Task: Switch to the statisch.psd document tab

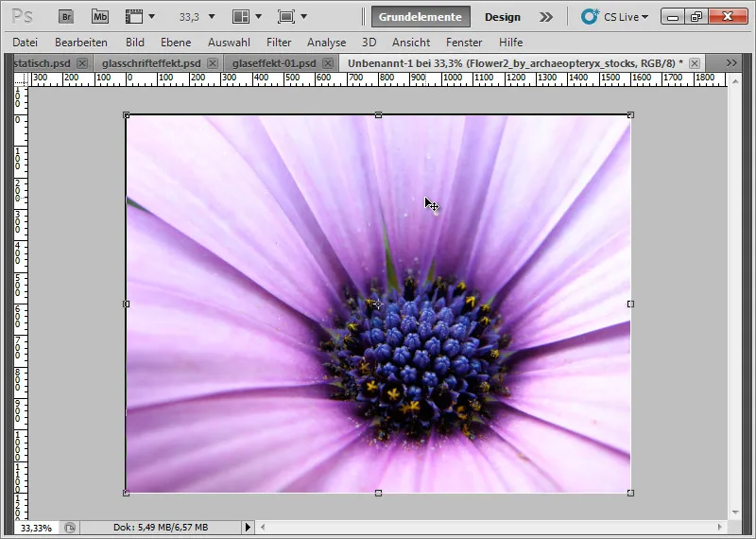Action: 43,63
